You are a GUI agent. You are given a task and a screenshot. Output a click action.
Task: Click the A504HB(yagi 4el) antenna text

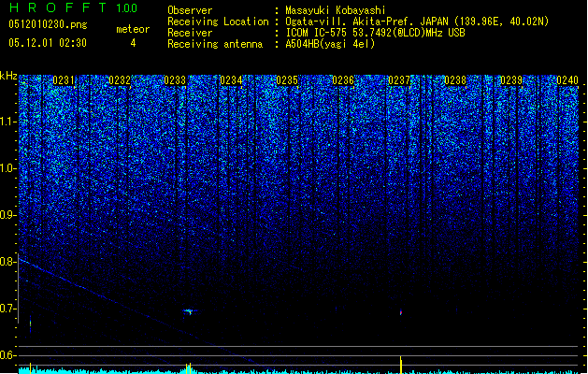click(x=330, y=44)
